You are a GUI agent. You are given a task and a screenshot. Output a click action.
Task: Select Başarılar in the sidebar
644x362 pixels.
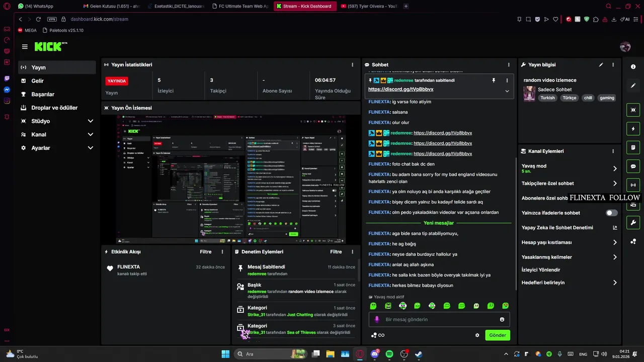click(x=57, y=95)
